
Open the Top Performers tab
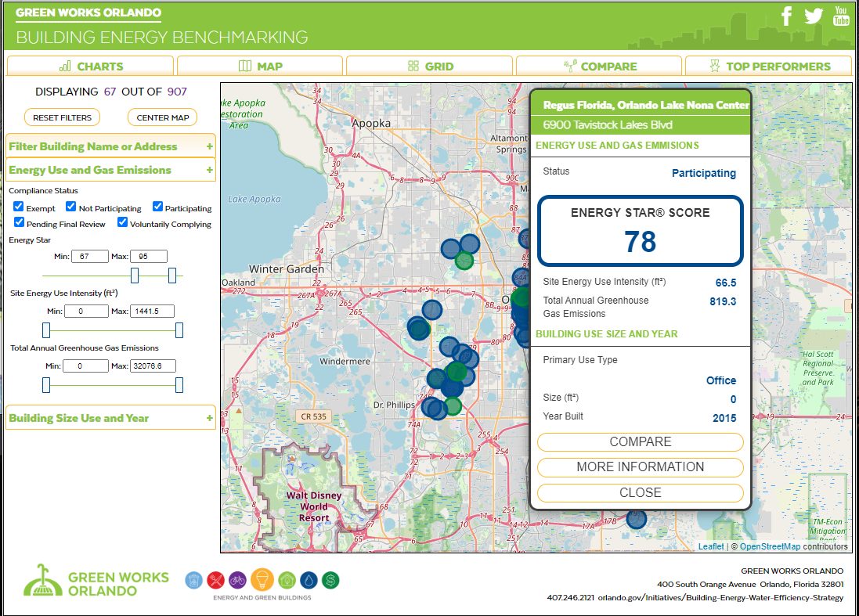click(769, 67)
